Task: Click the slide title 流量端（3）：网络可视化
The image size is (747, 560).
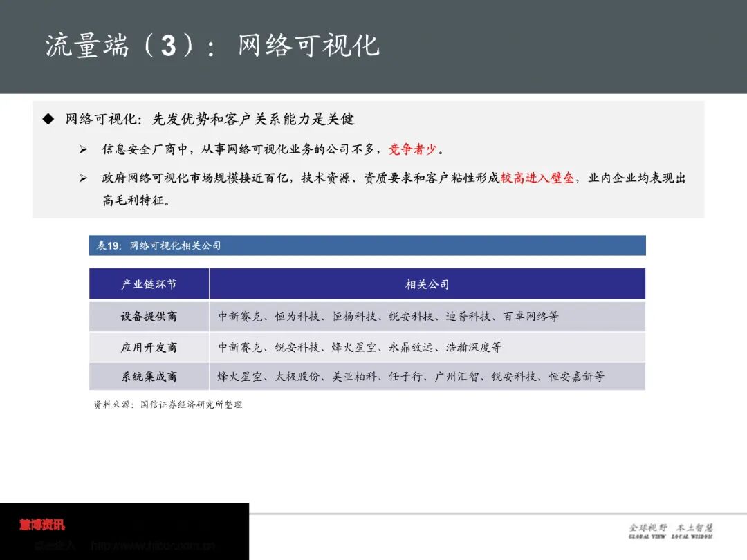Action: [212, 46]
